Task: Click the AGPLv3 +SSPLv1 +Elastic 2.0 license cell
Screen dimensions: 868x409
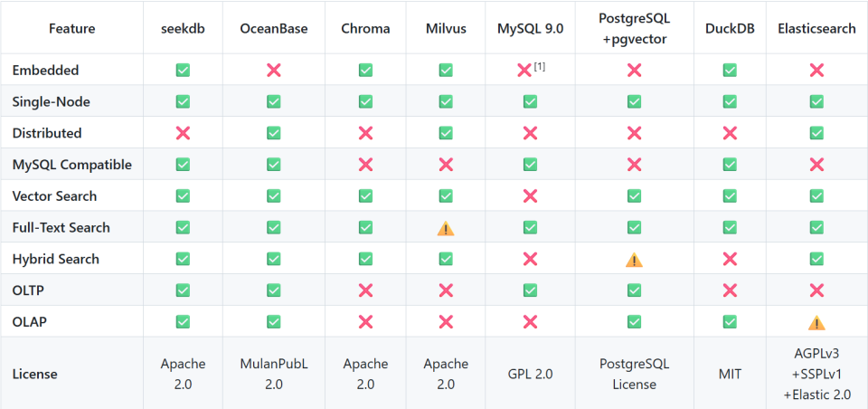Action: (x=816, y=373)
